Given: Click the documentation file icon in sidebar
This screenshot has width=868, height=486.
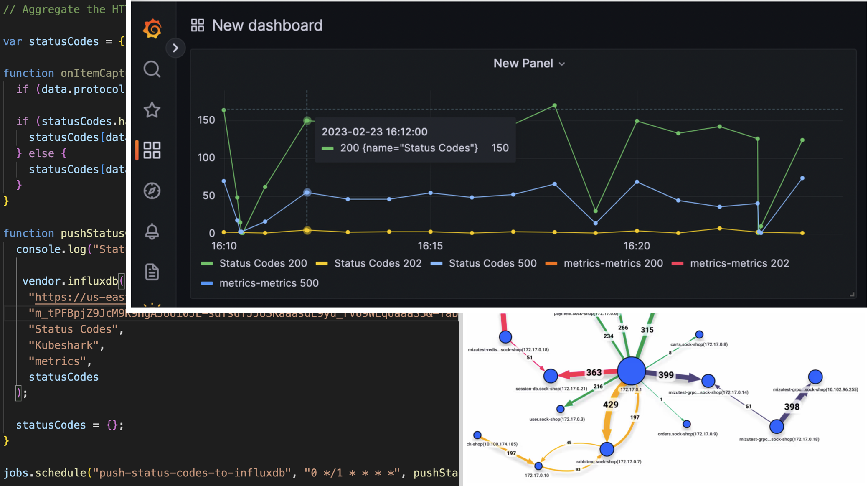Looking at the screenshot, I should [x=152, y=272].
